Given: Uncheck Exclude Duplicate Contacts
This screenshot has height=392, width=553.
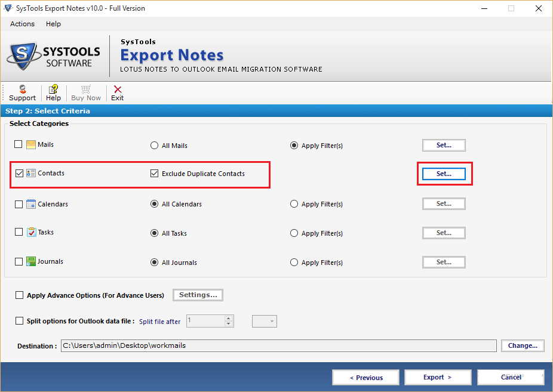Looking at the screenshot, I should click(155, 174).
